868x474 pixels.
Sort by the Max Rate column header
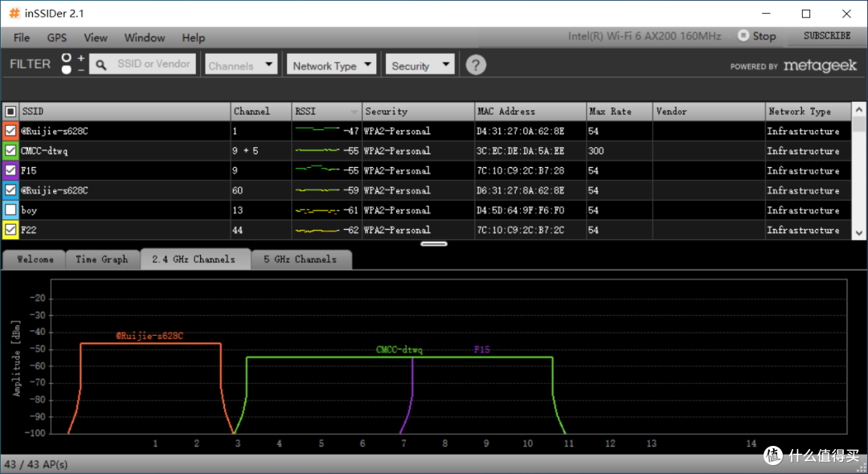pyautogui.click(x=620, y=112)
